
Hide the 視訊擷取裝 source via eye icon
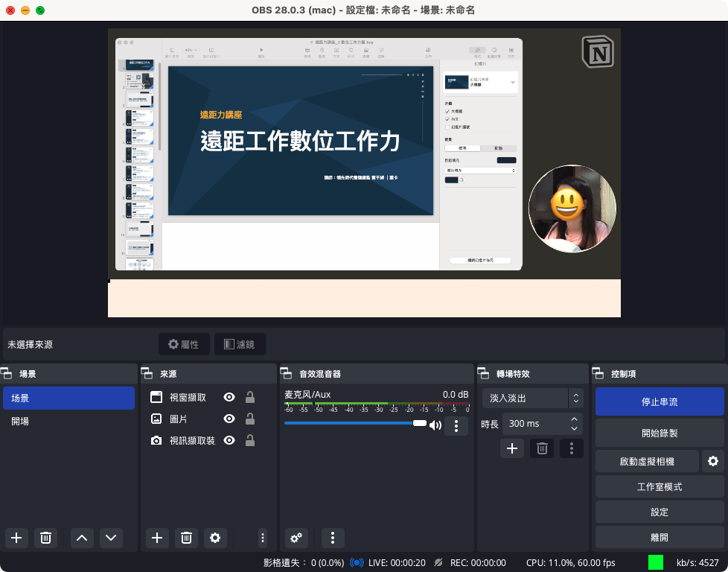(x=229, y=440)
